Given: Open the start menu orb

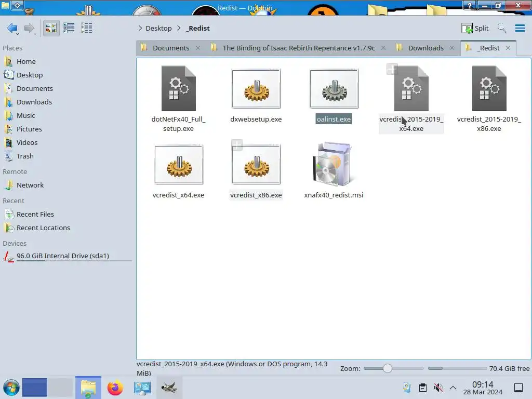Looking at the screenshot, I should click(11, 388).
